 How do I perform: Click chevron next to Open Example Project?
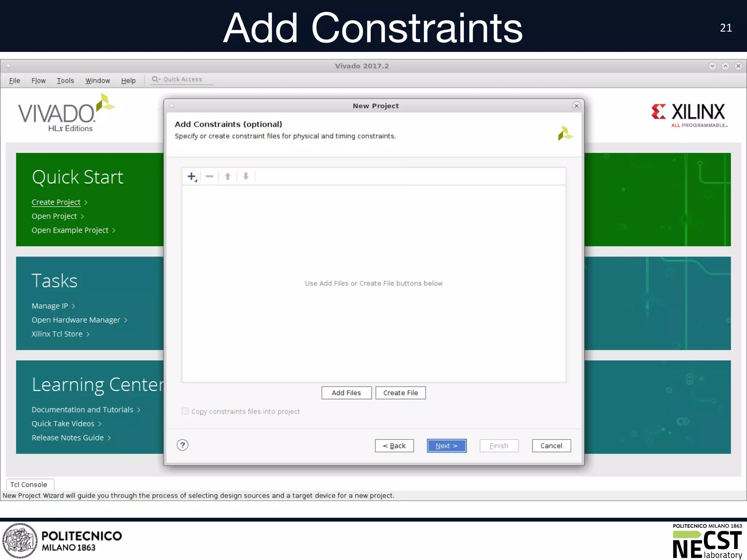(114, 230)
